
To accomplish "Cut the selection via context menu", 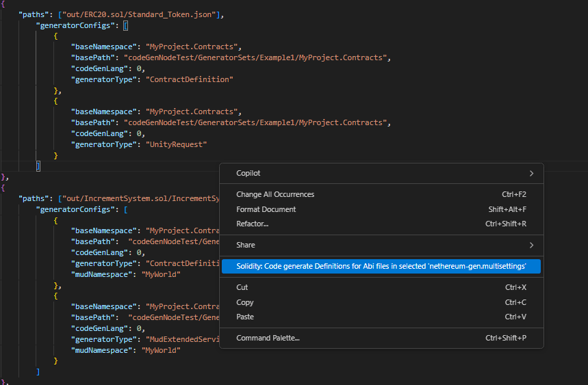I will pos(242,288).
